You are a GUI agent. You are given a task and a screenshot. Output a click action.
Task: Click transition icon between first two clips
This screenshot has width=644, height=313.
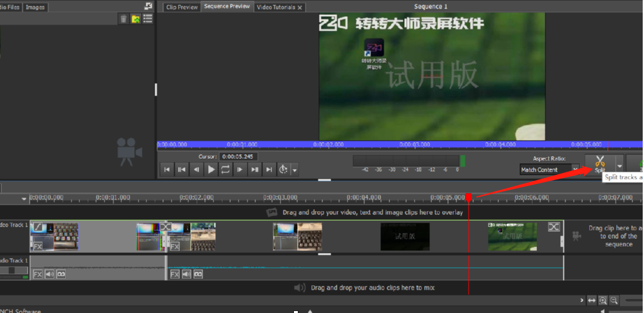pyautogui.click(x=166, y=227)
